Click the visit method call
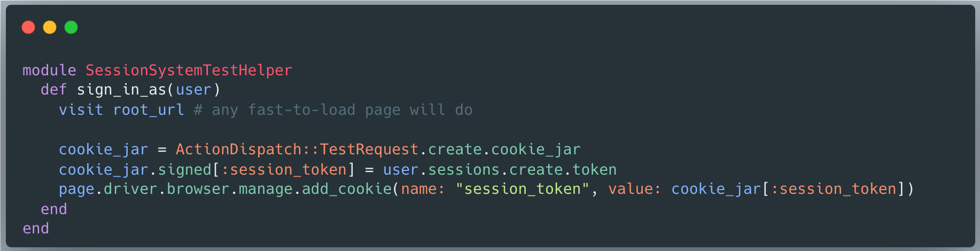Screen dimensions: 980x251 (x=81, y=110)
